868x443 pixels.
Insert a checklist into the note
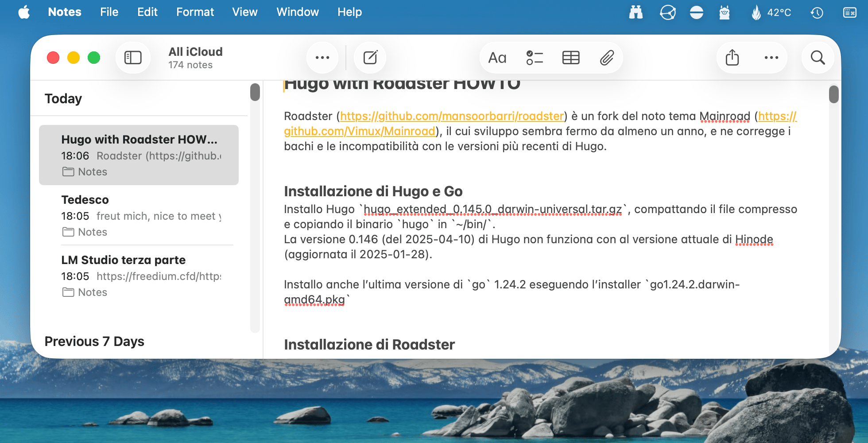point(535,58)
